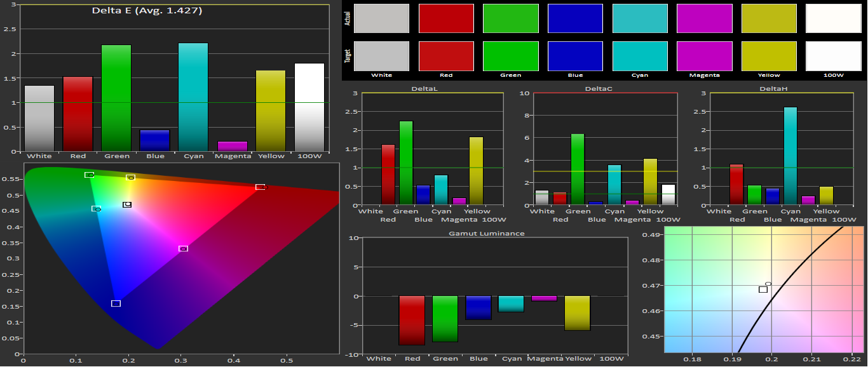Click the blue primary marker on CIE diagram

(116, 304)
